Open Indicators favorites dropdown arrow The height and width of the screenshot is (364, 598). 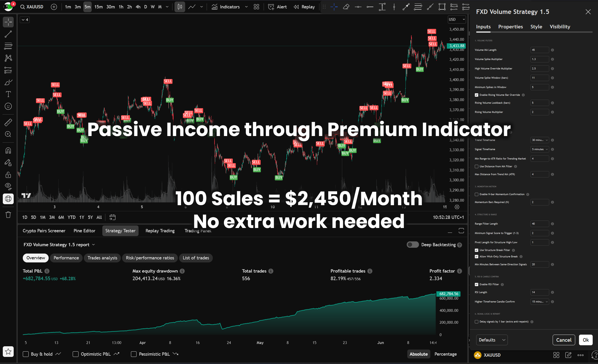click(x=246, y=7)
